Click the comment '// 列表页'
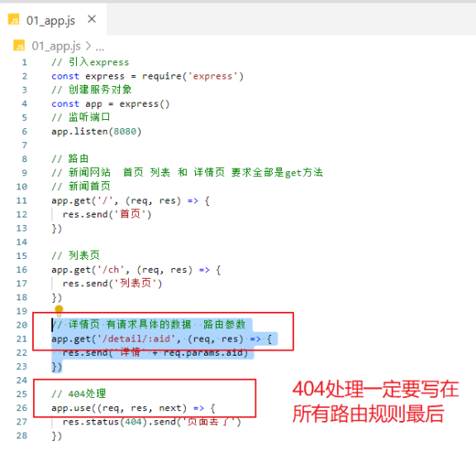Viewport: 476px width, 464px height. [75, 256]
